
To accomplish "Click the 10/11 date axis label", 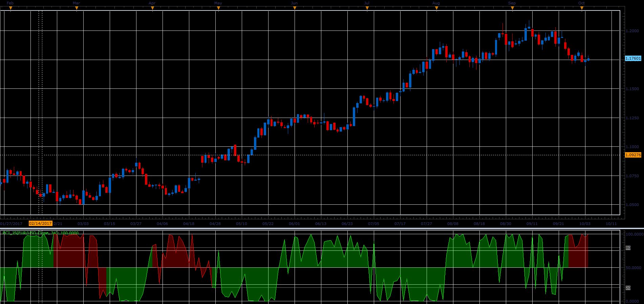I will click(611, 224).
